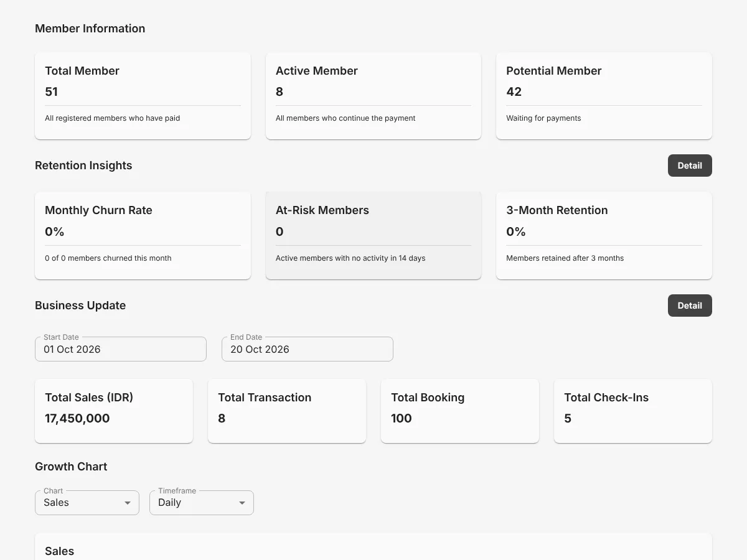The image size is (747, 560).
Task: Click 'All registered members who have paid'
Action: 113,118
